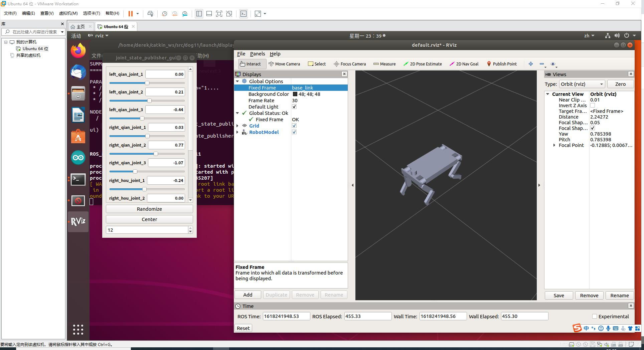The width and height of the screenshot is (644, 350).
Task: Expand the RobotModel display node
Action: point(237,132)
